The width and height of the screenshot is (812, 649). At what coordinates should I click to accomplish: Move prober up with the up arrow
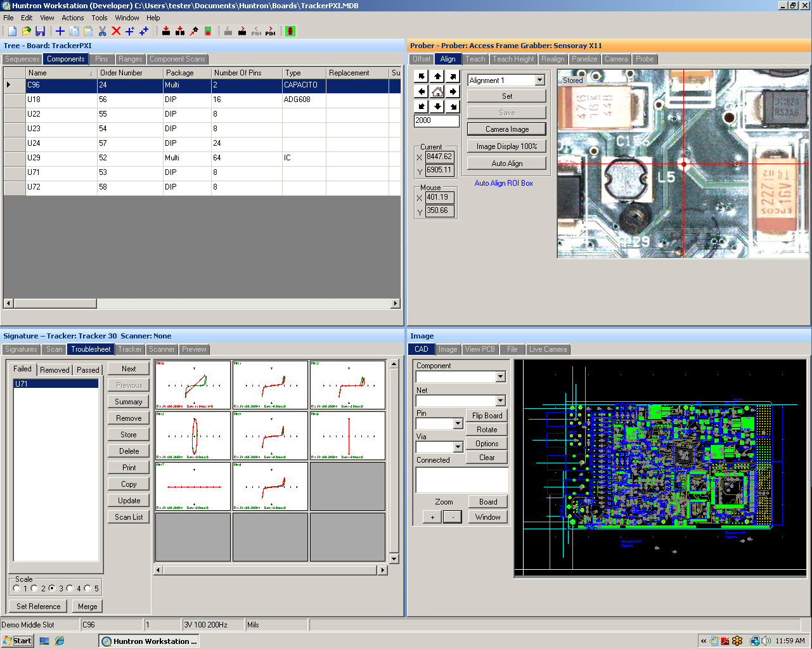pos(437,76)
